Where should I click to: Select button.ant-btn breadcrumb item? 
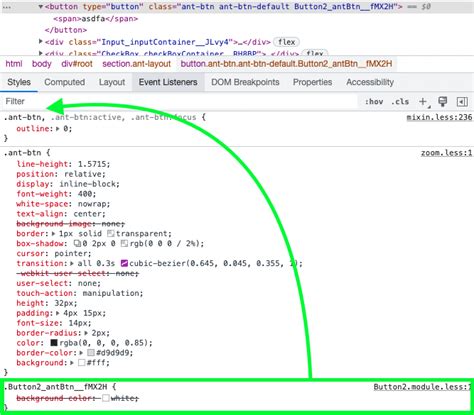(286, 64)
